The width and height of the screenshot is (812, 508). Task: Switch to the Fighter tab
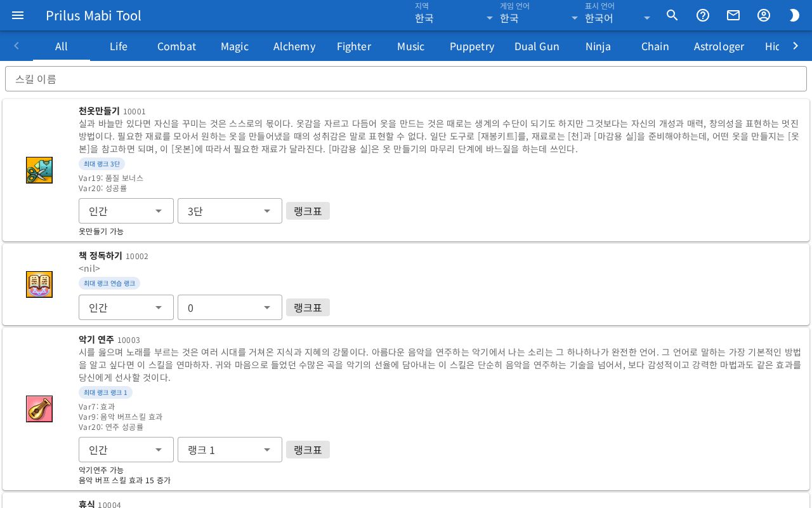point(354,46)
